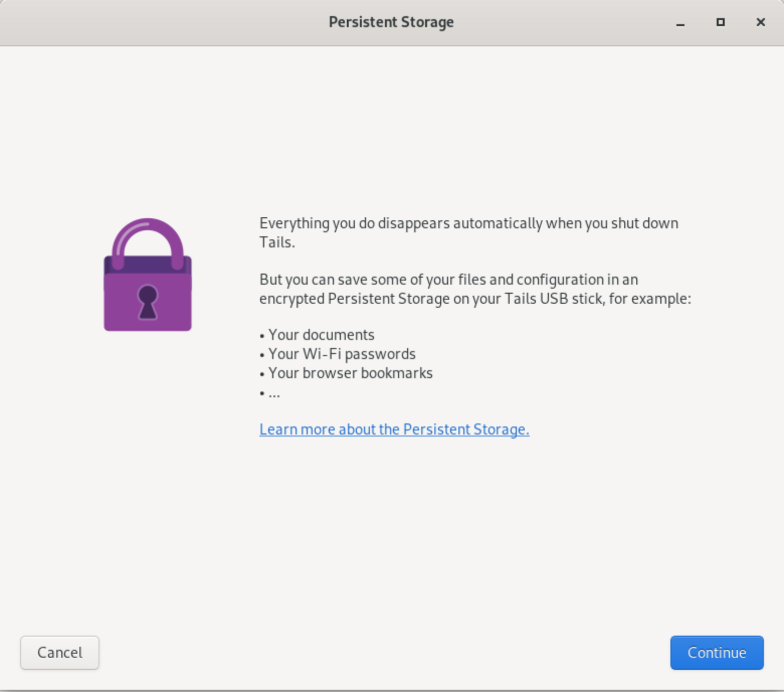Select the 'Your Wi-Fi passwords' bullet text
784x692 pixels.
[342, 354]
